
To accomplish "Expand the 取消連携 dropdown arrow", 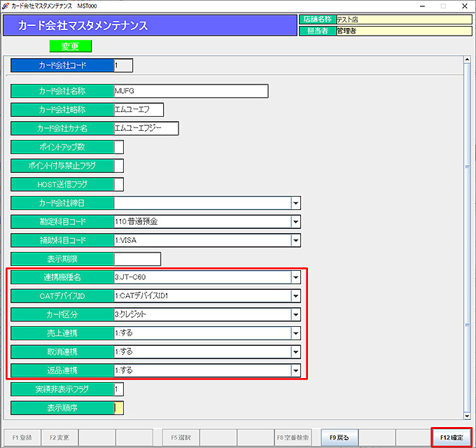I will point(295,352).
